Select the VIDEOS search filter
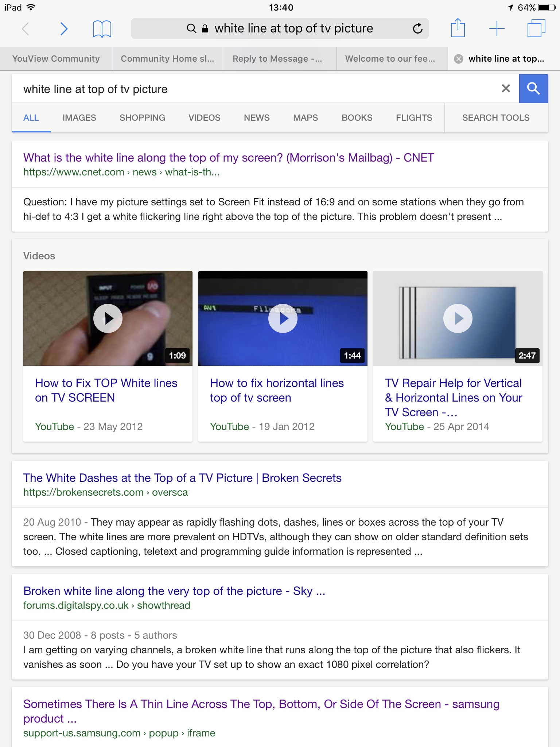 coord(204,118)
